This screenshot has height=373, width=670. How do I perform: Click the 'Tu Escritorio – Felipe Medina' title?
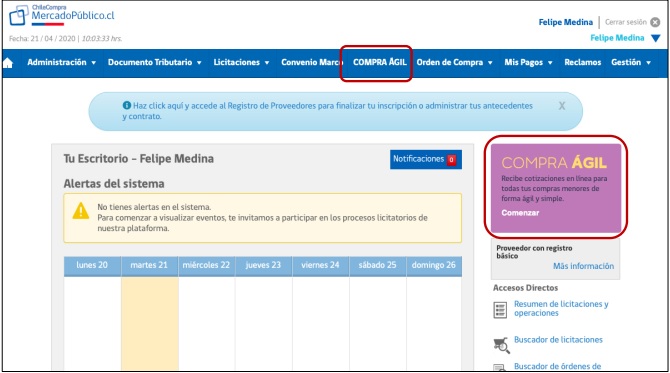[x=139, y=159]
